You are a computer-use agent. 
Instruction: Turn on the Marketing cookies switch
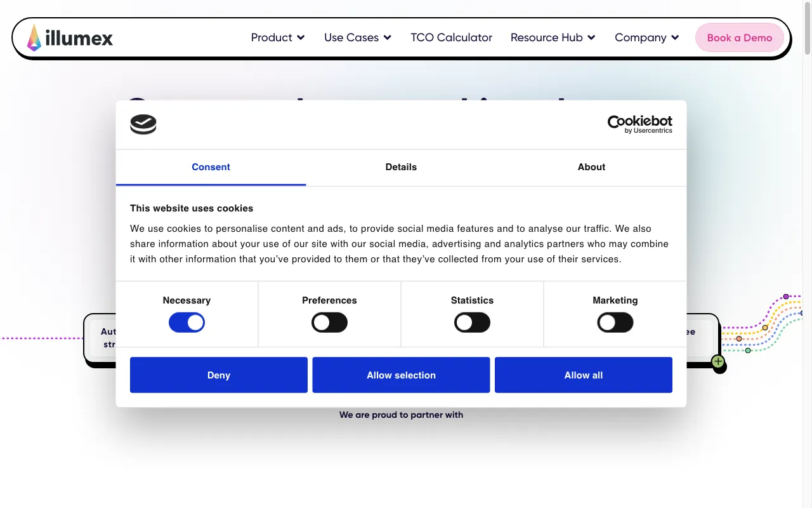coord(615,323)
